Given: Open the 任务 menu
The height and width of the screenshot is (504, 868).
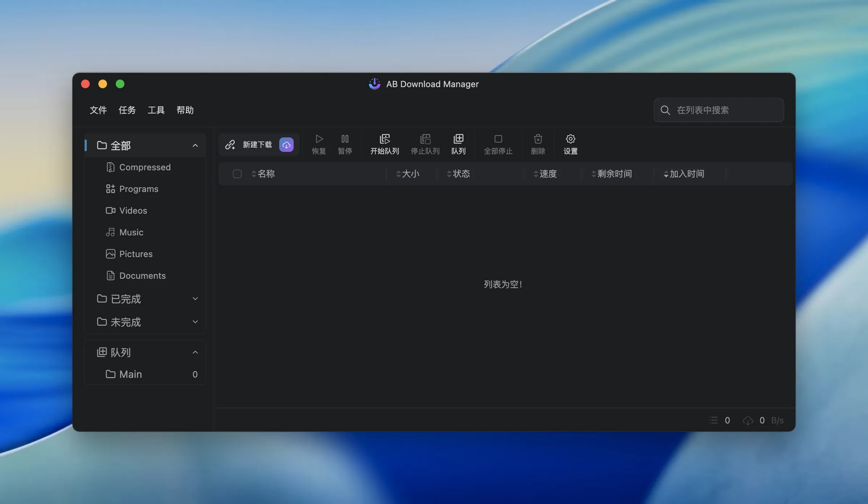Looking at the screenshot, I should pos(127,110).
